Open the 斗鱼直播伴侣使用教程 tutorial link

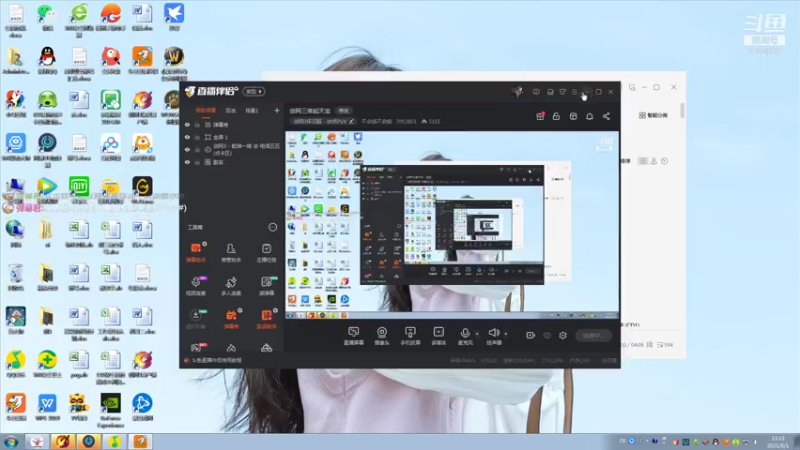(217, 360)
